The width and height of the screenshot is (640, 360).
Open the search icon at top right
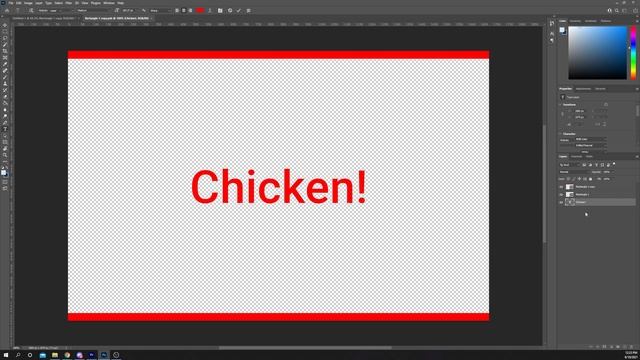click(617, 11)
